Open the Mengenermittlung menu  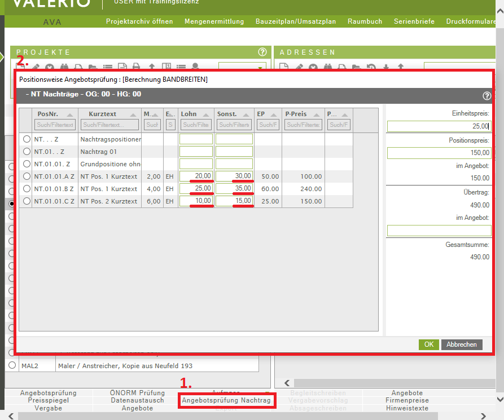(214, 21)
